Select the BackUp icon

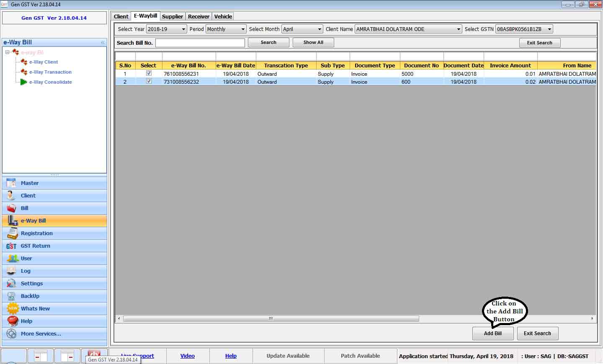tap(11, 296)
